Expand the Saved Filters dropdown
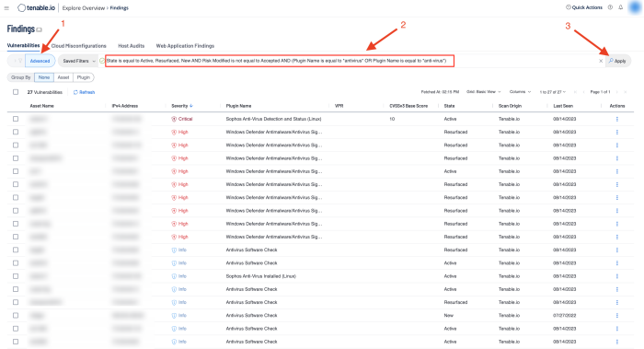The image size is (644, 349). pos(79,61)
